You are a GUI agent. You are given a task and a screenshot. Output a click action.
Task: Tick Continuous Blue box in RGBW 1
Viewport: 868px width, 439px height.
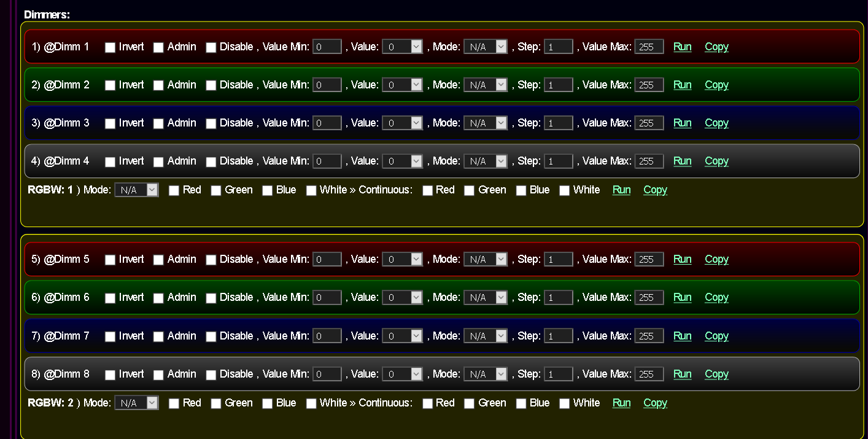pyautogui.click(x=521, y=190)
